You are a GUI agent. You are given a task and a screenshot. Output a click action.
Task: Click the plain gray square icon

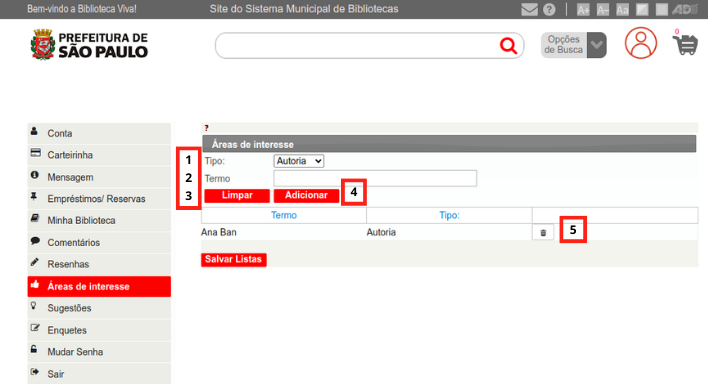[x=662, y=9]
